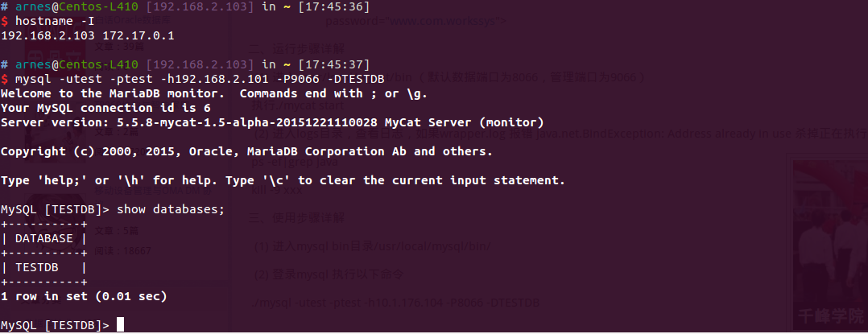Click the timestamp [17:45:37] in the second prompt

point(333,64)
